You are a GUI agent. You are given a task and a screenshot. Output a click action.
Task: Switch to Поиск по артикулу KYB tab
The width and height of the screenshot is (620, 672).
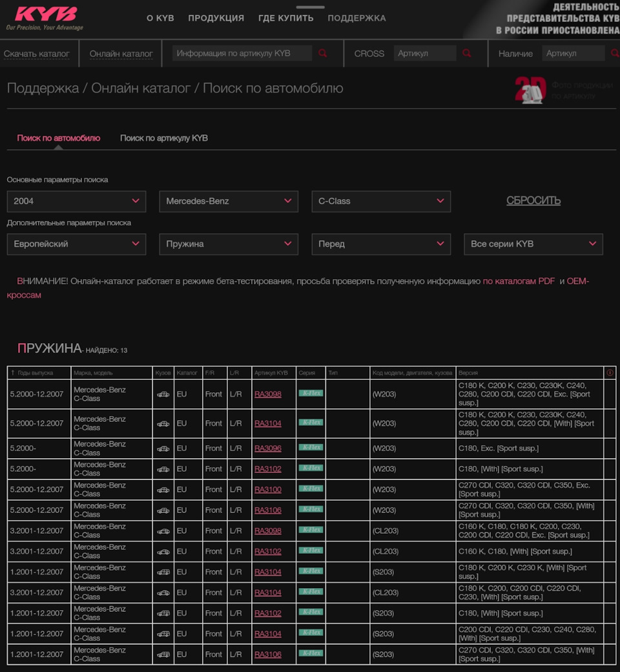click(163, 138)
